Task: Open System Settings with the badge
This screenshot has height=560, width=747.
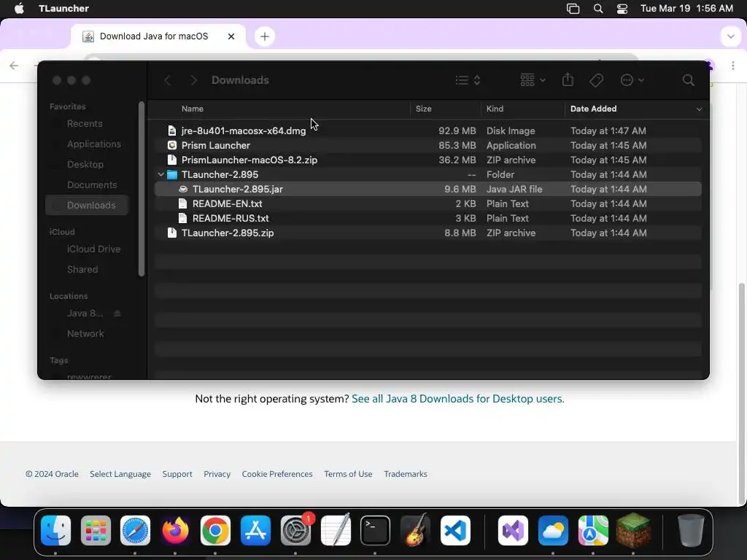Action: [295, 530]
